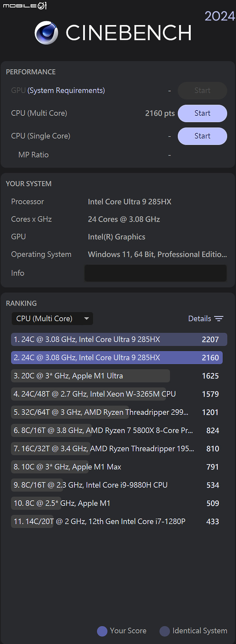Click the Mobile01 watermark logo
The width and height of the screenshot is (236, 644).
25,6
